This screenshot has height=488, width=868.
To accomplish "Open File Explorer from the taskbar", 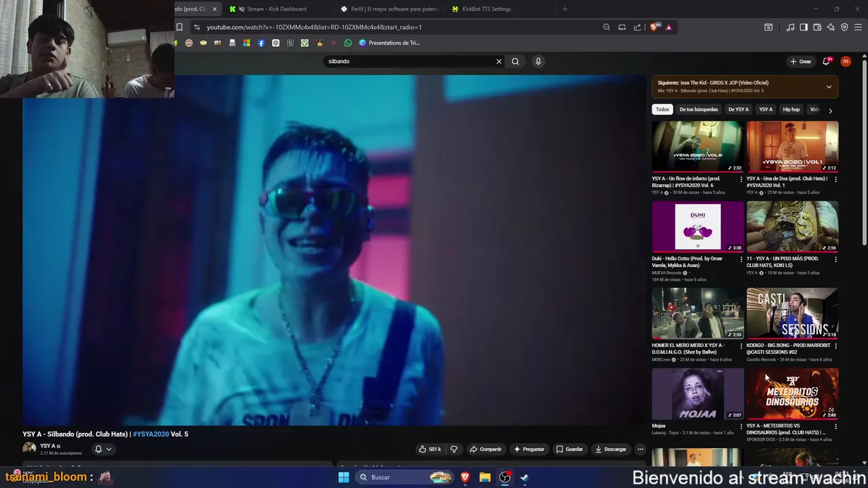I will tap(485, 477).
